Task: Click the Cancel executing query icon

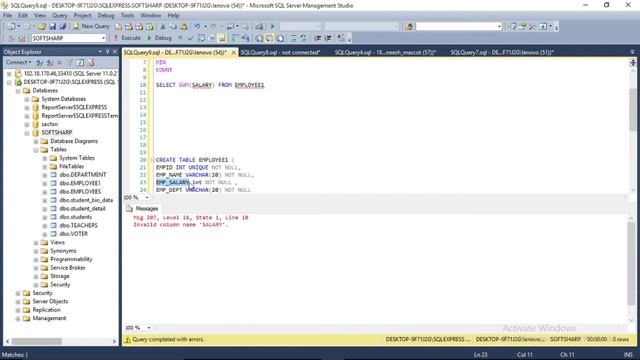Action: pos(180,38)
